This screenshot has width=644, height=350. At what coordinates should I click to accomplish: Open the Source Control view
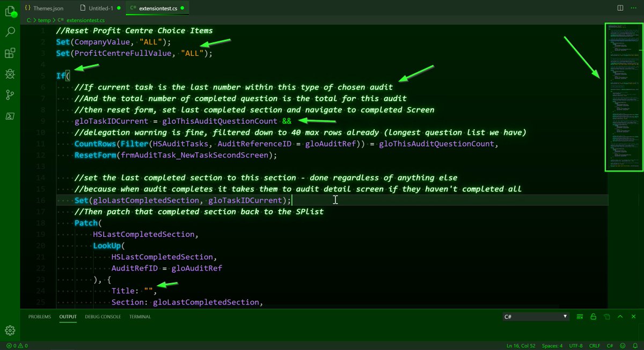pos(10,95)
